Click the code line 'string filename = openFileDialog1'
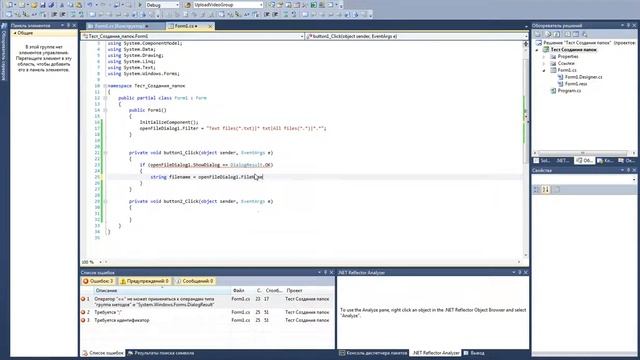Screen dimensions: 640x360 pyautogui.click(x=207, y=177)
